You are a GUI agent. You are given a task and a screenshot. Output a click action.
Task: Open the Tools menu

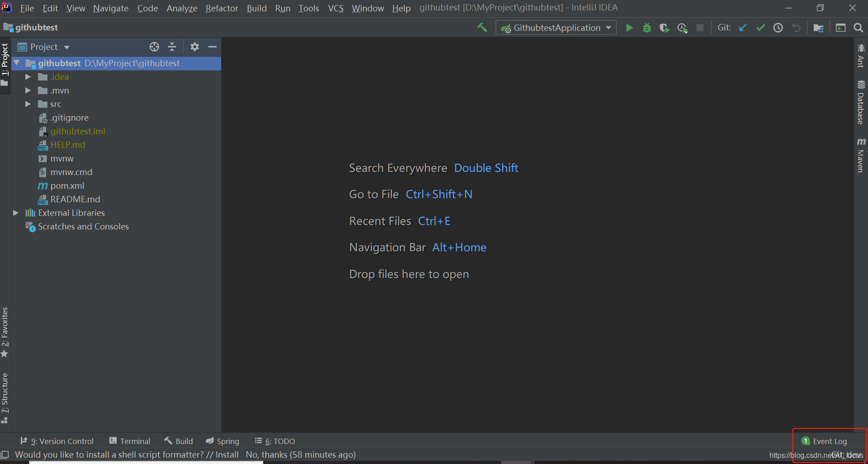point(309,8)
